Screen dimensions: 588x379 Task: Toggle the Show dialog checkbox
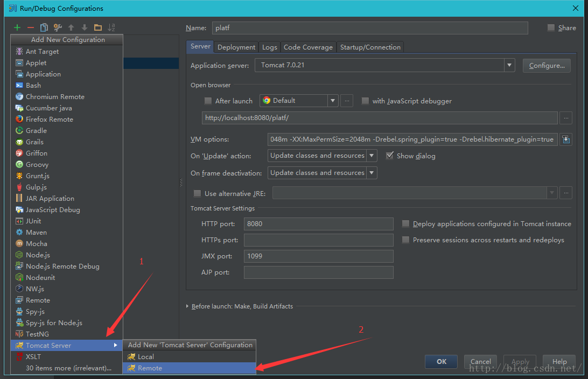[x=390, y=155]
